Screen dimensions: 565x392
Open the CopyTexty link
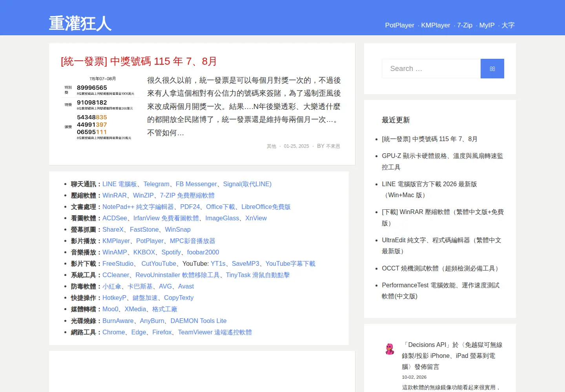pos(179,298)
